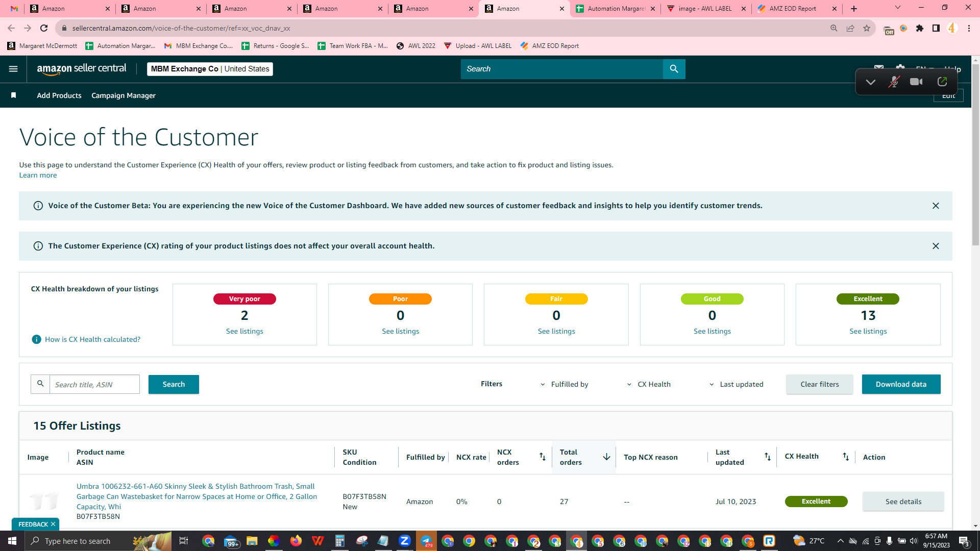Screen dimensions: 980x551
Task: Open the Windows Start menu
Action: (x=12, y=541)
